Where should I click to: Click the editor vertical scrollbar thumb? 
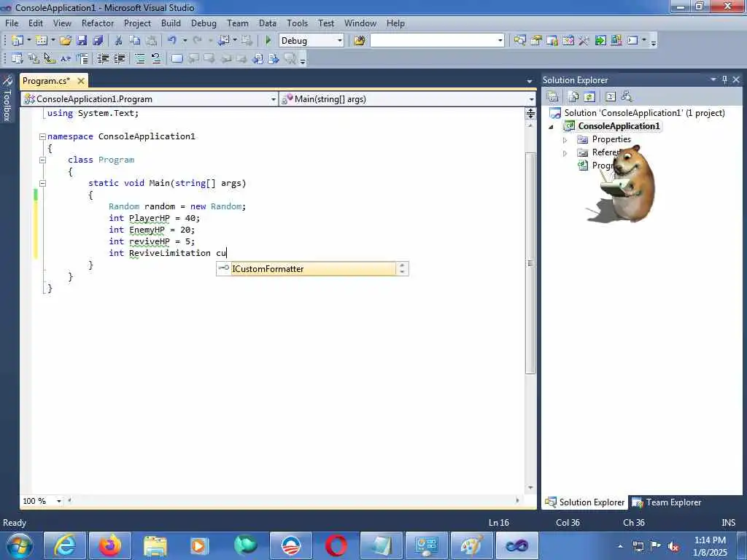coord(531,263)
